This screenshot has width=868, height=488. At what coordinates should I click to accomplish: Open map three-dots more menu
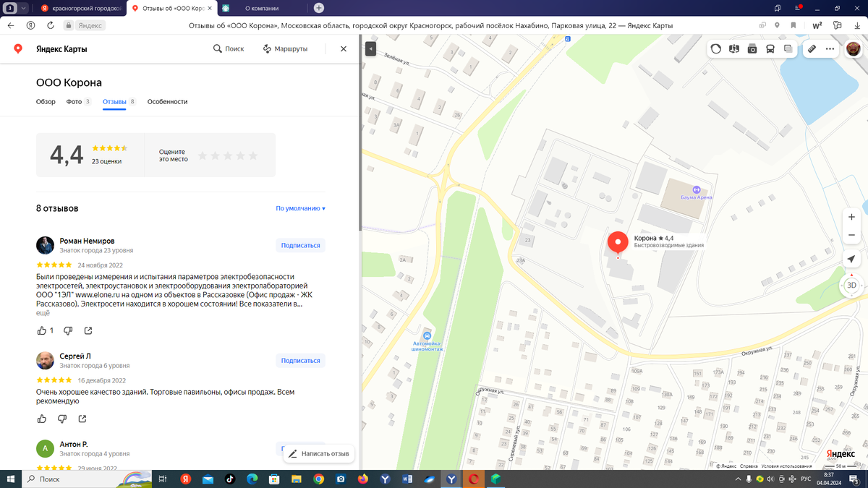830,49
